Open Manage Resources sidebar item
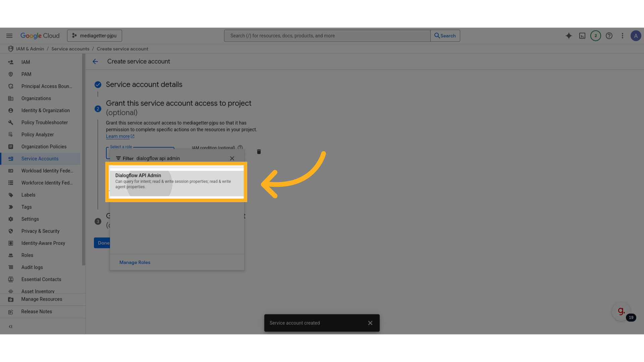 coord(43,299)
